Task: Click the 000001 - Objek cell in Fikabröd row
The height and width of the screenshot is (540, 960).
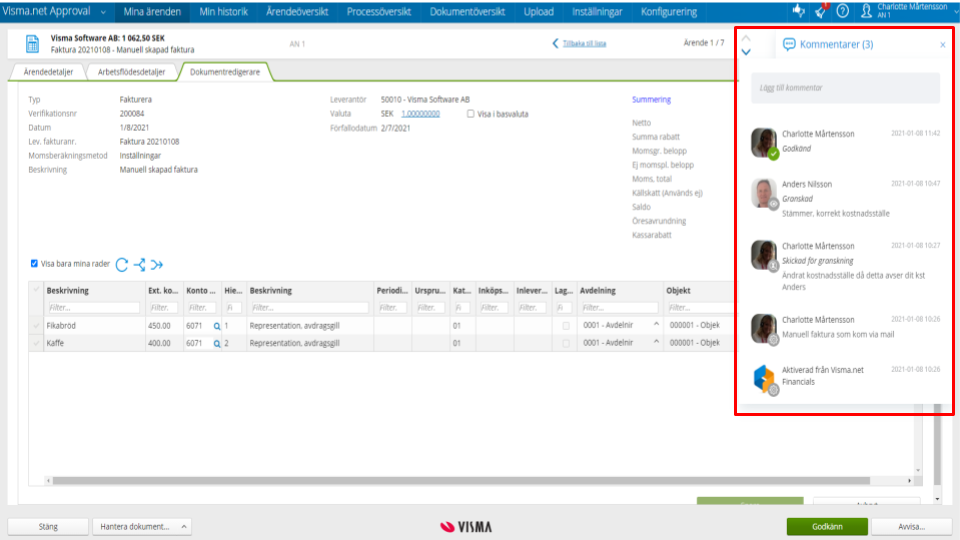Action: [697, 326]
